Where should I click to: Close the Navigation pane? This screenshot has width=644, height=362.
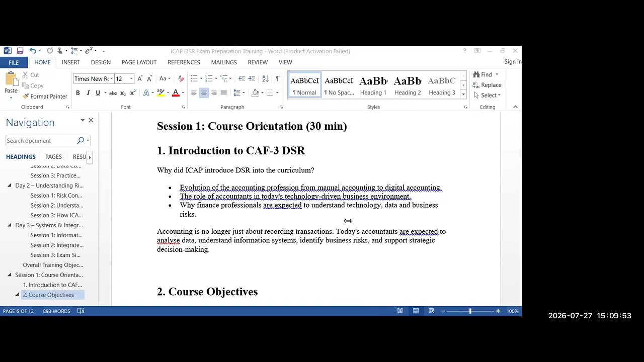(x=91, y=120)
